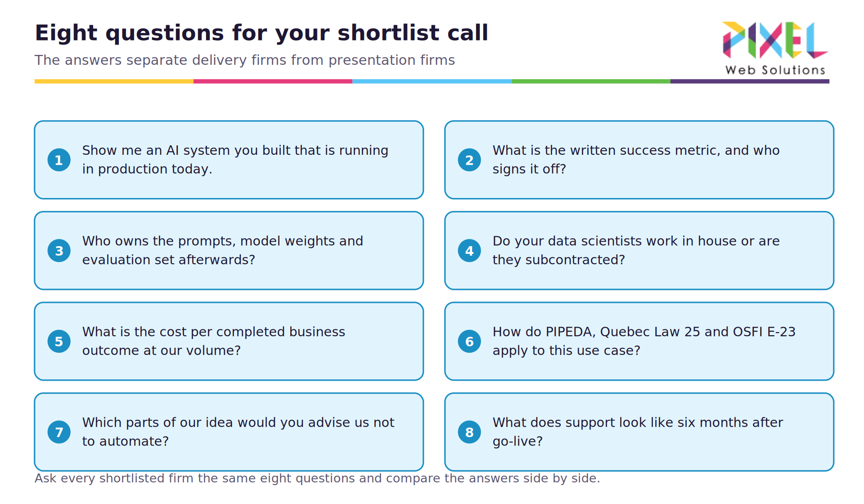Click the footer note about comparing answers
Viewport: 864px width, 504px height.
coord(317,478)
